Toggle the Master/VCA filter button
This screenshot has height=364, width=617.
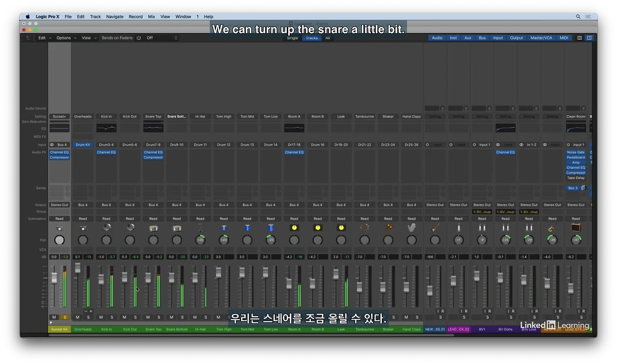[541, 38]
